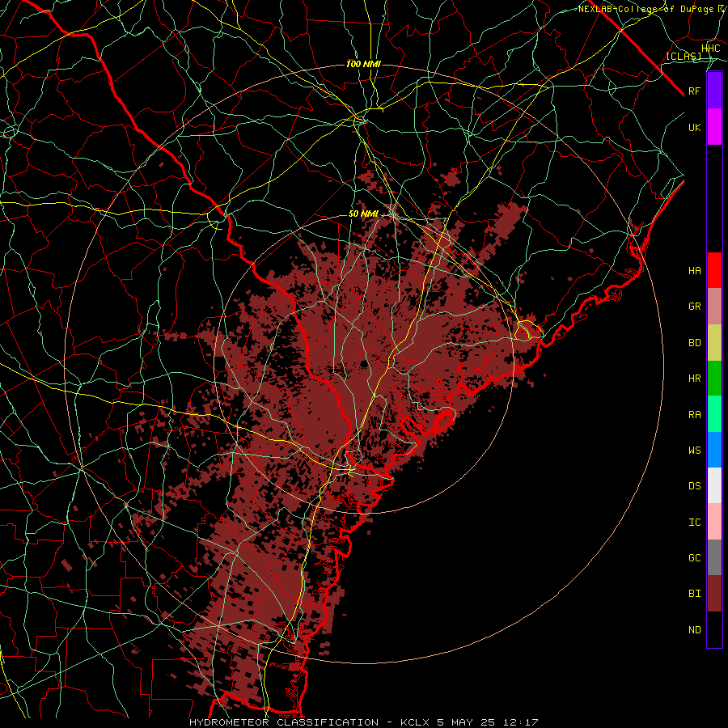Image resolution: width=728 pixels, height=728 pixels.
Task: Click the HYDROMETEOR CLASSIFICATION title text
Action: (284, 722)
